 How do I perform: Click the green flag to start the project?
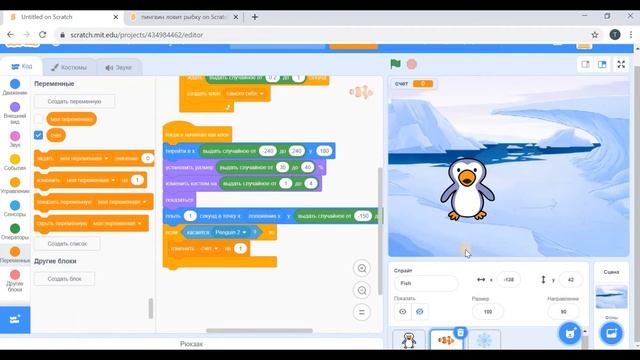395,64
